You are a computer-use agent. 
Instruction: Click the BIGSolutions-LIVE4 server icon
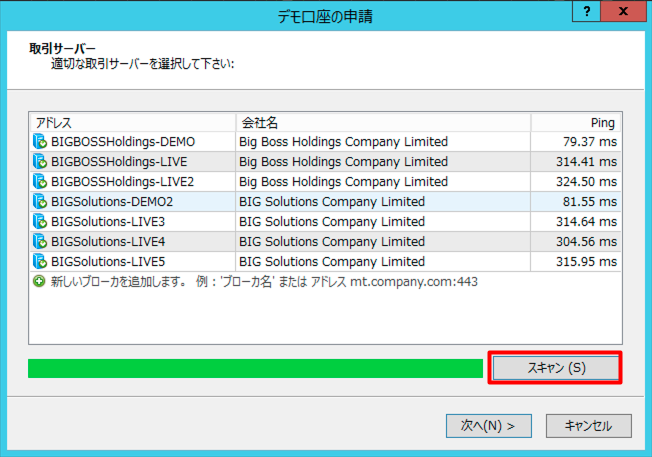coord(40,241)
